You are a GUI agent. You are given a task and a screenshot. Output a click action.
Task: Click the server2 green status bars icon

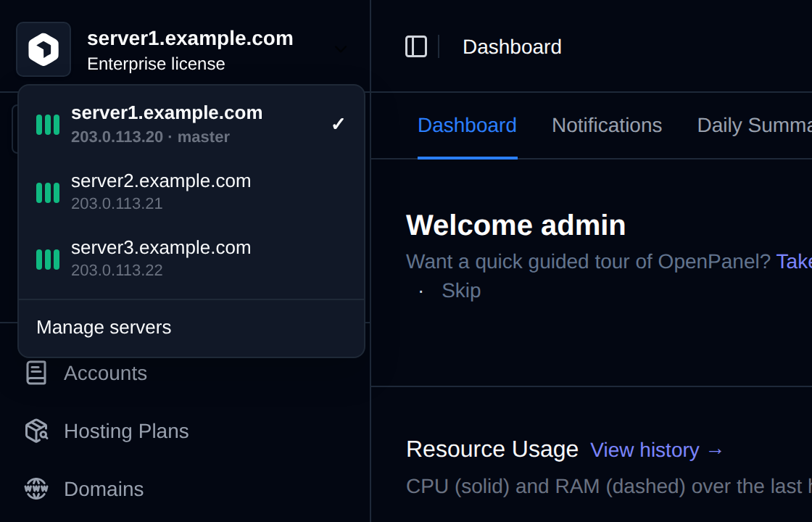[x=48, y=193]
